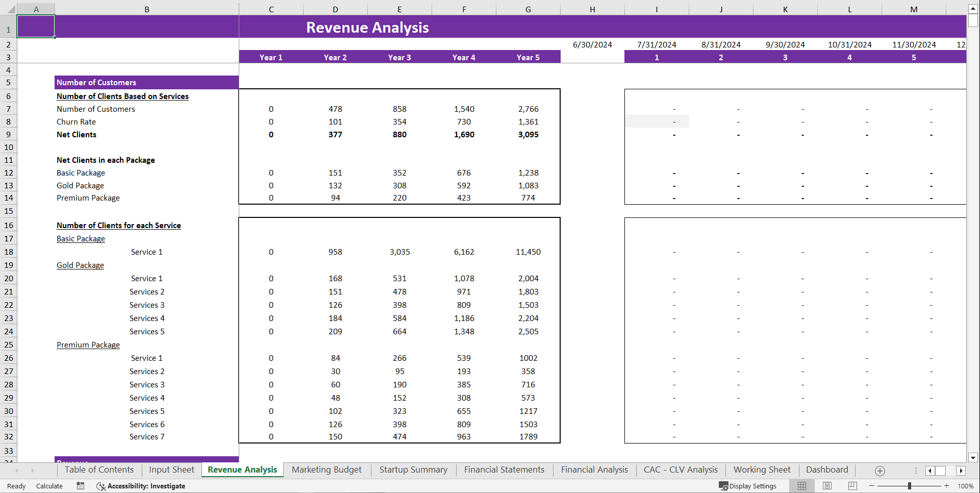Screen dimensions: 980x493
Task: Open Display Settings in status bar
Action: tap(748, 486)
